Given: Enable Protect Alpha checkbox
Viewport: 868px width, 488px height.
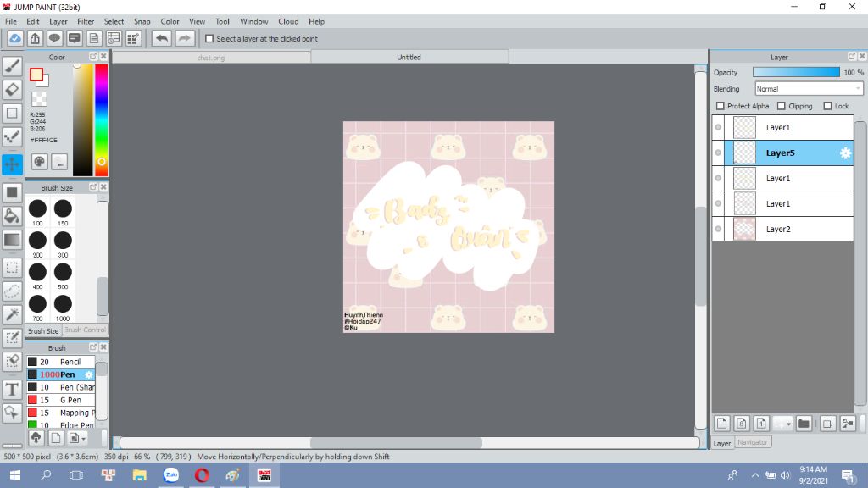Looking at the screenshot, I should 721,106.
